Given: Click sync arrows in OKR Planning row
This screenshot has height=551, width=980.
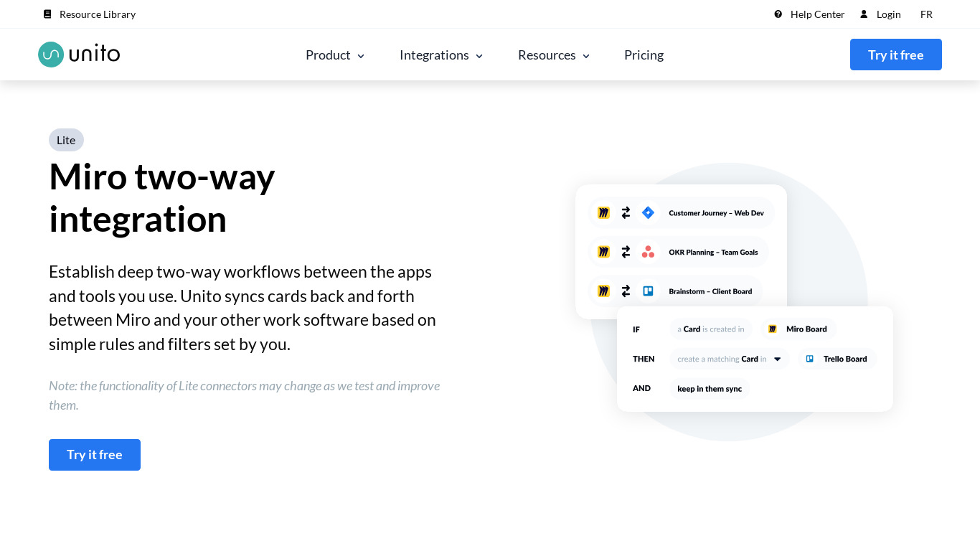Looking at the screenshot, I should [x=626, y=252].
